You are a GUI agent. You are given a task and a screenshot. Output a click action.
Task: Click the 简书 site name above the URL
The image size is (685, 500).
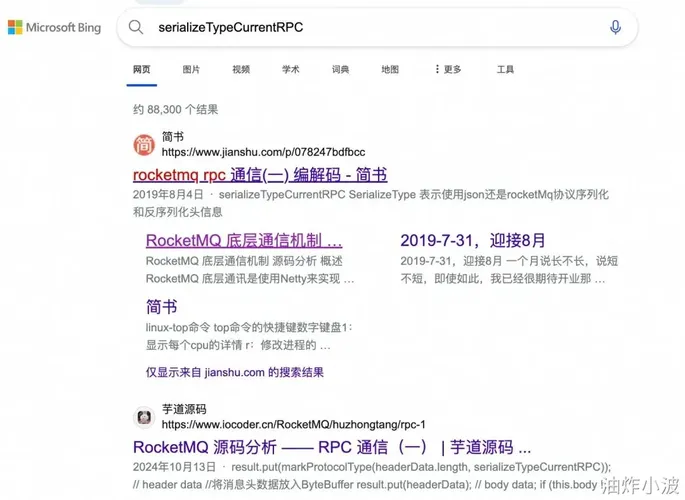[173, 137]
